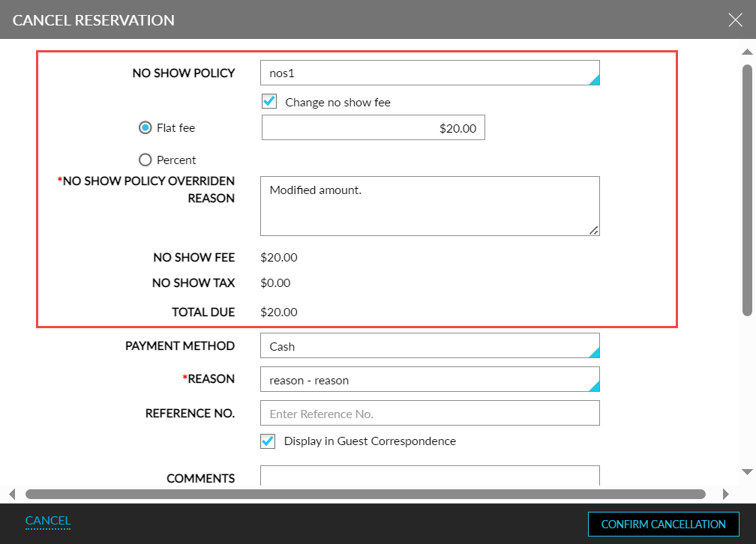Screen dimensions: 756x544
Task: Close the Cancel Reservation dialog
Action: tap(734, 19)
